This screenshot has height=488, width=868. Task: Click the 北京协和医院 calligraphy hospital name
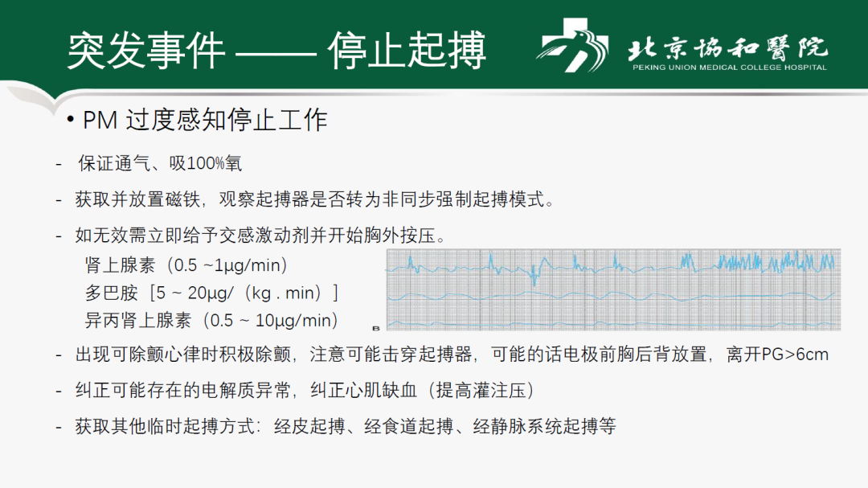click(x=727, y=47)
